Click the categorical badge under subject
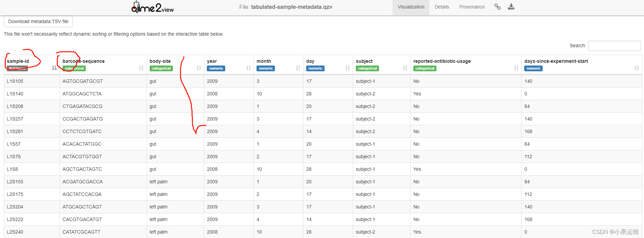The image size is (644, 238). 367,68
